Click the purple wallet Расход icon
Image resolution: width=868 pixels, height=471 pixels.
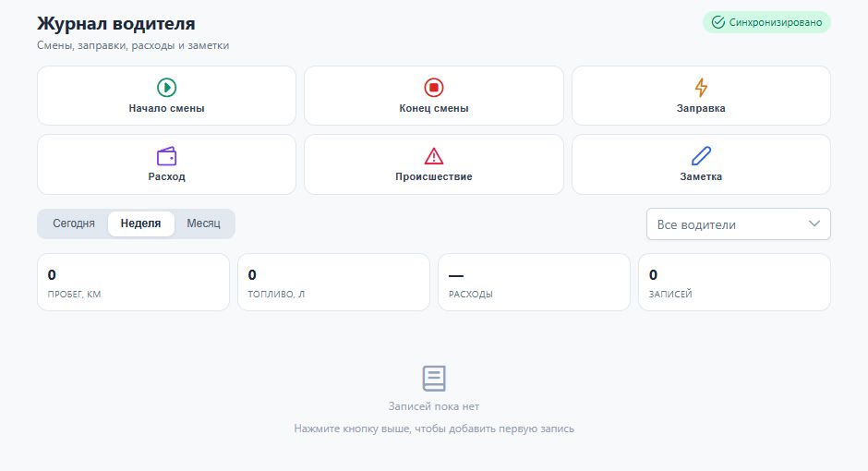(x=166, y=156)
